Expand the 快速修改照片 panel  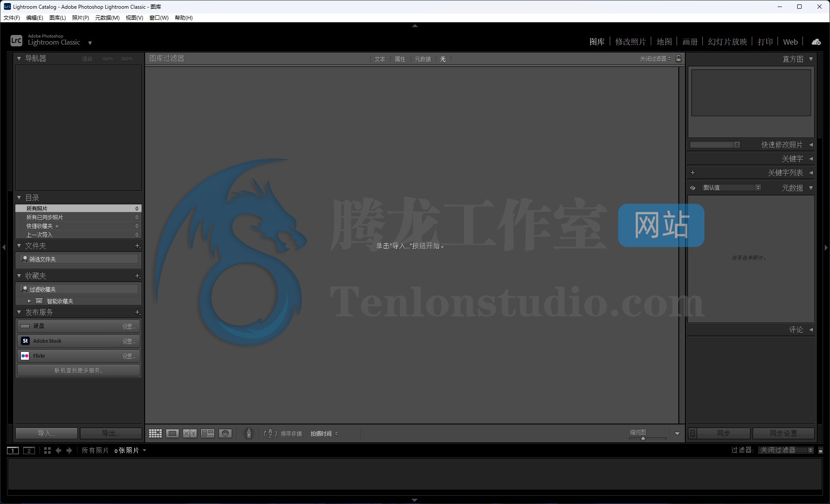[811, 145]
